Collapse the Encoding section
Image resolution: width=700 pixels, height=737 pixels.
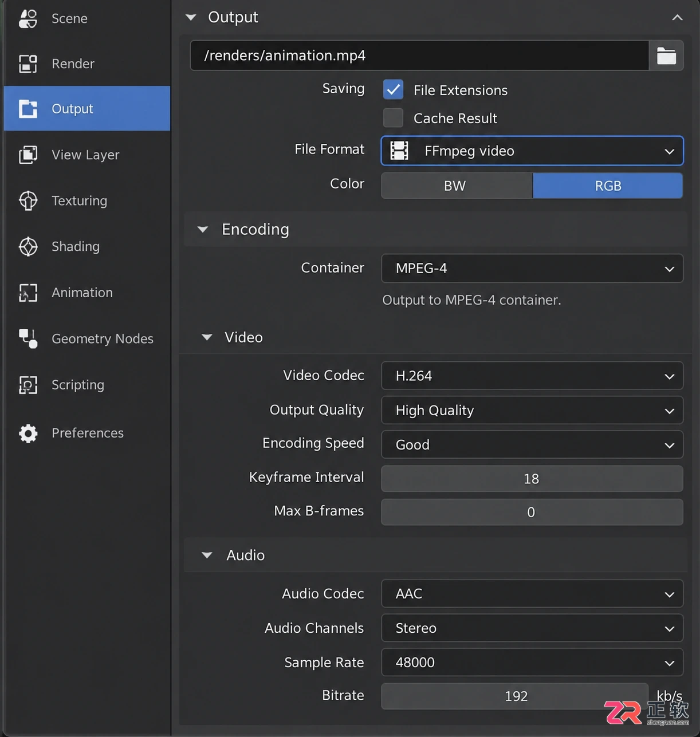[x=203, y=230]
